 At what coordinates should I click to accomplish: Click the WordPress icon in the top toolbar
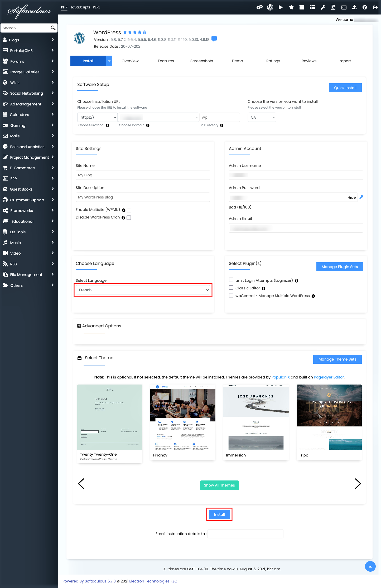pos(270,7)
